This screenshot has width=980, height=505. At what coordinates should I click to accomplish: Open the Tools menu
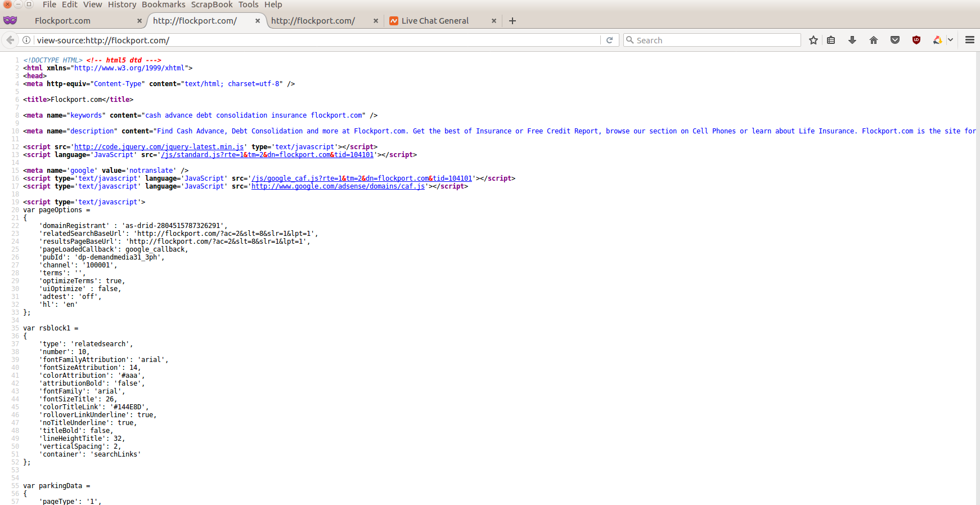click(x=249, y=5)
